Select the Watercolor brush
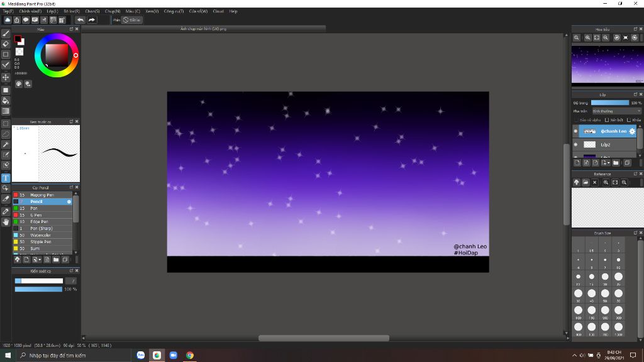The height and width of the screenshot is (362, 644). coord(42,235)
